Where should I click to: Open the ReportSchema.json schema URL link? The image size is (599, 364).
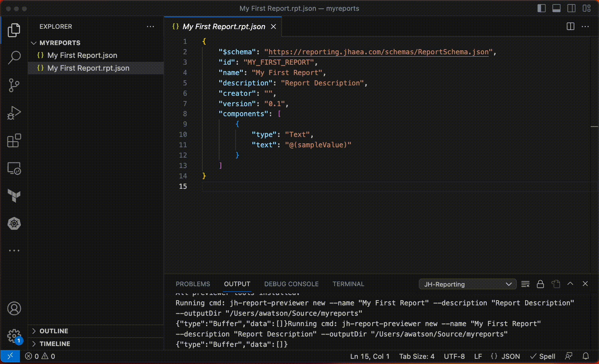pos(378,52)
